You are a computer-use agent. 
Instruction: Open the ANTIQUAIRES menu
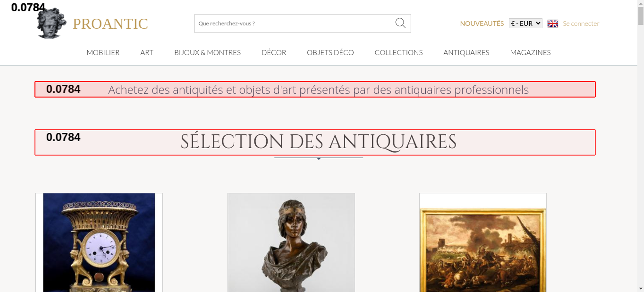(x=466, y=52)
